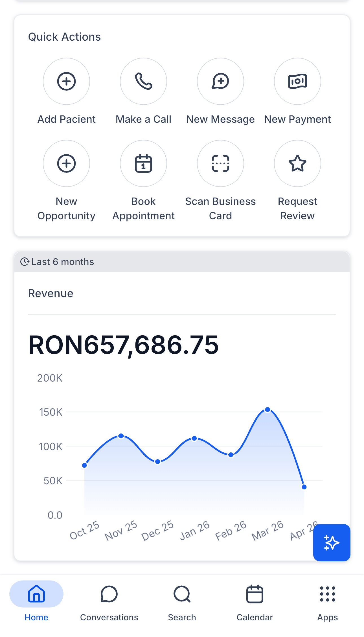The image size is (364, 637).
Task: Open Book Appointment calendar icon
Action: tap(143, 163)
